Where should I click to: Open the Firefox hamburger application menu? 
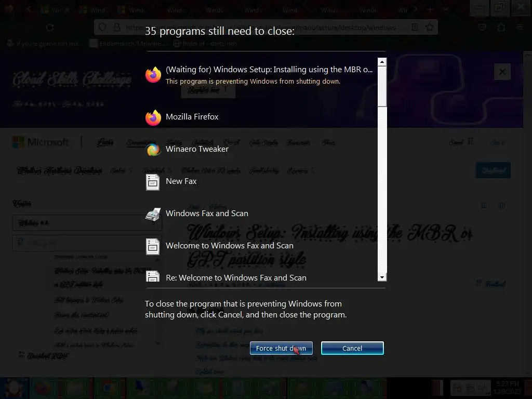[520, 27]
